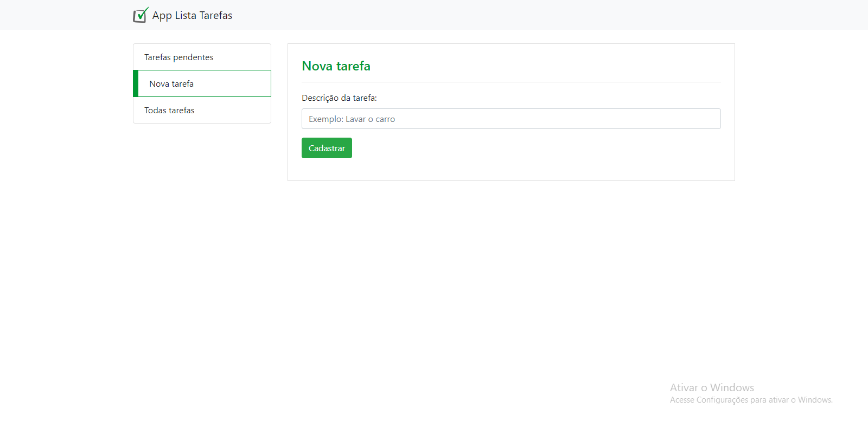Click the Nova tarefa green heading
Viewport: 868px width, 427px height.
(336, 66)
